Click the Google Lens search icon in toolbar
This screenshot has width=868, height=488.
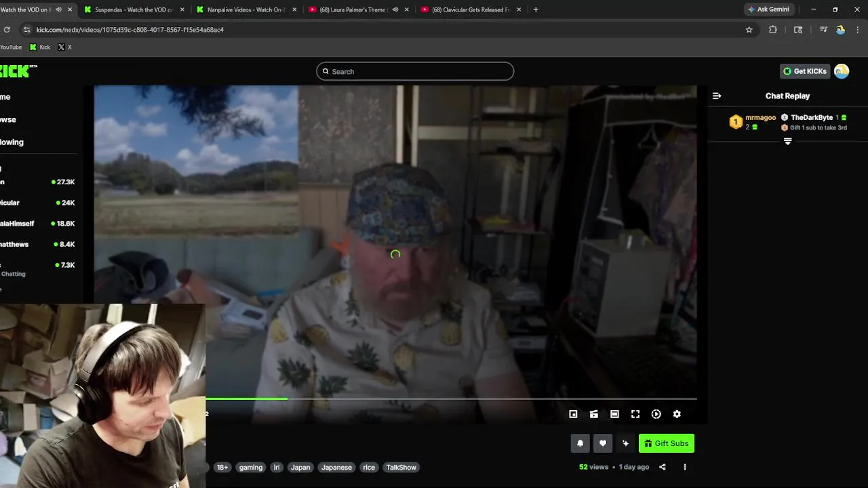click(x=798, y=30)
